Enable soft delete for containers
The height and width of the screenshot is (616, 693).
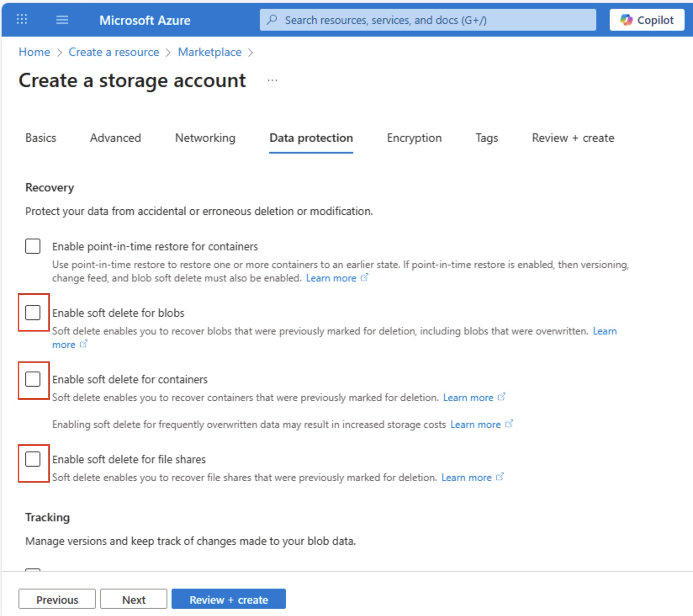(33, 379)
